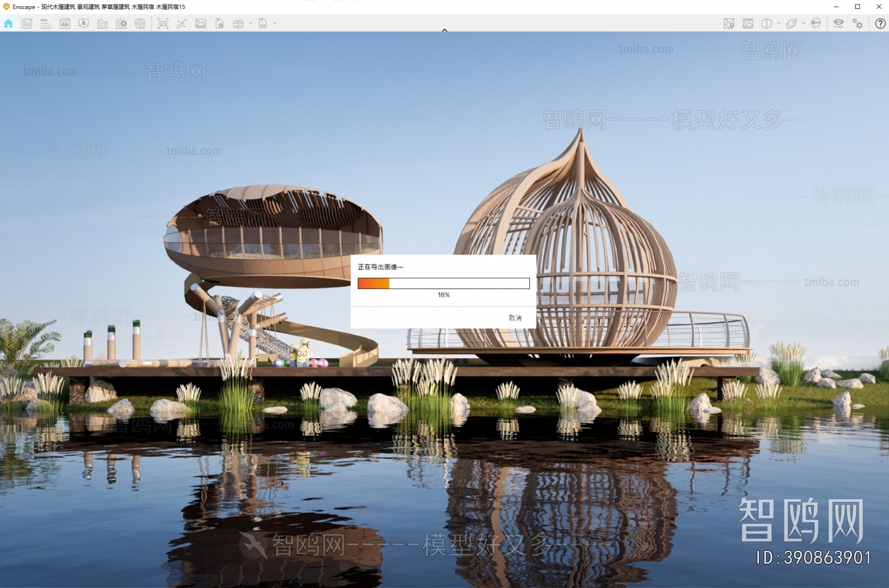
Task: Open the BIM info panel
Action: pyautogui.click(x=46, y=23)
